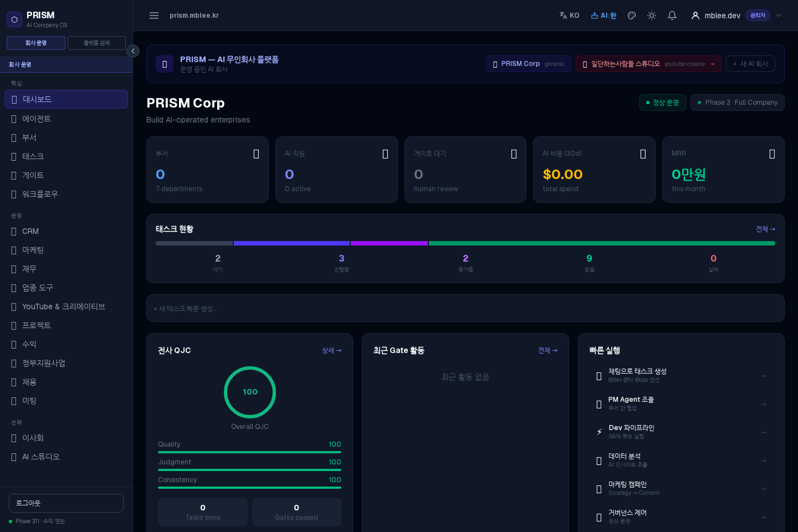Click the 9 완료 task count

click(x=590, y=263)
